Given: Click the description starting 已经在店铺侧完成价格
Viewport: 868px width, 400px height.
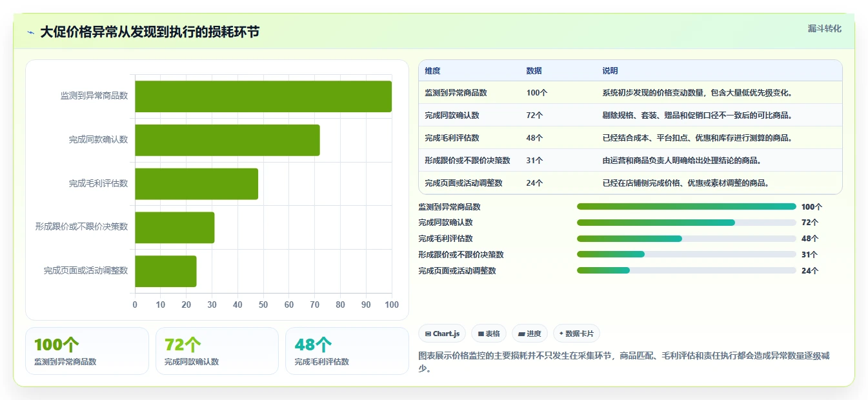Looking at the screenshot, I should 685,183.
